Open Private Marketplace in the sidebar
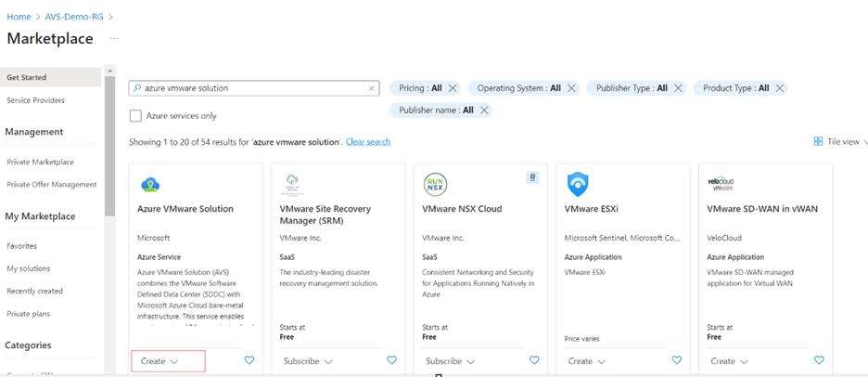The image size is (868, 377). pyautogui.click(x=41, y=162)
